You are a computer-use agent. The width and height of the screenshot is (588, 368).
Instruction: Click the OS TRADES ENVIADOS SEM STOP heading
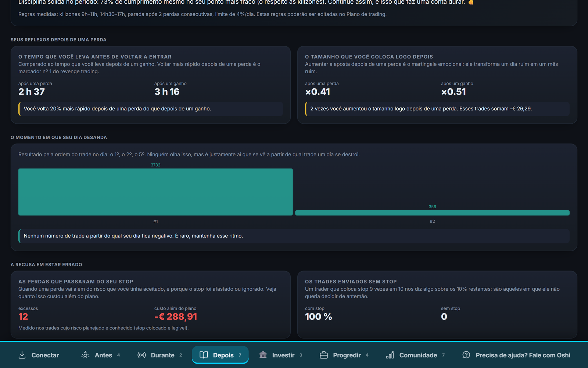tap(351, 282)
